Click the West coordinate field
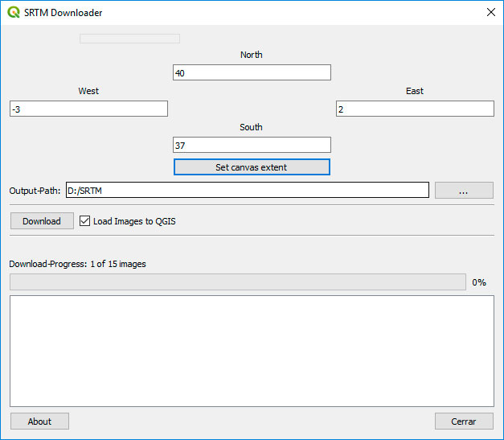504x440 pixels. 88,109
